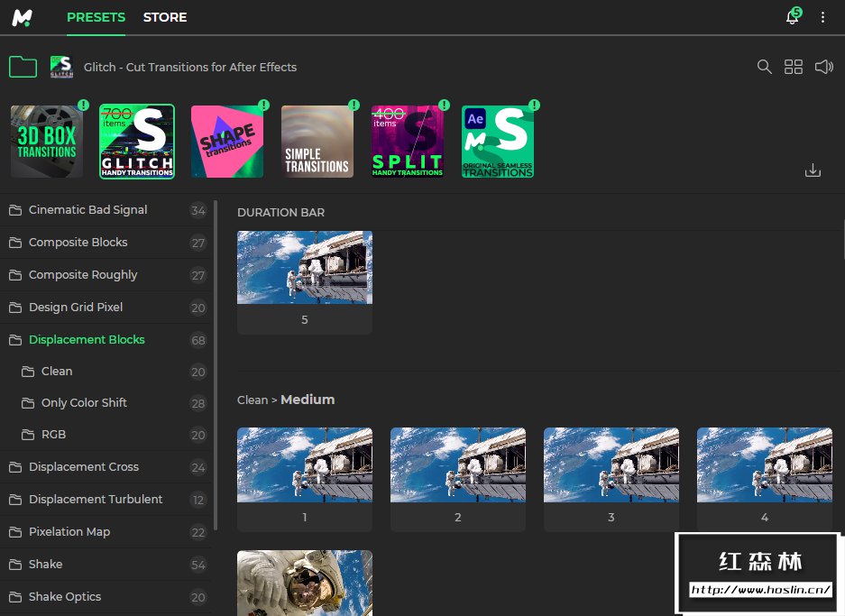
Task: Click the Design Grid Pixel folder icon
Action: tap(15, 308)
